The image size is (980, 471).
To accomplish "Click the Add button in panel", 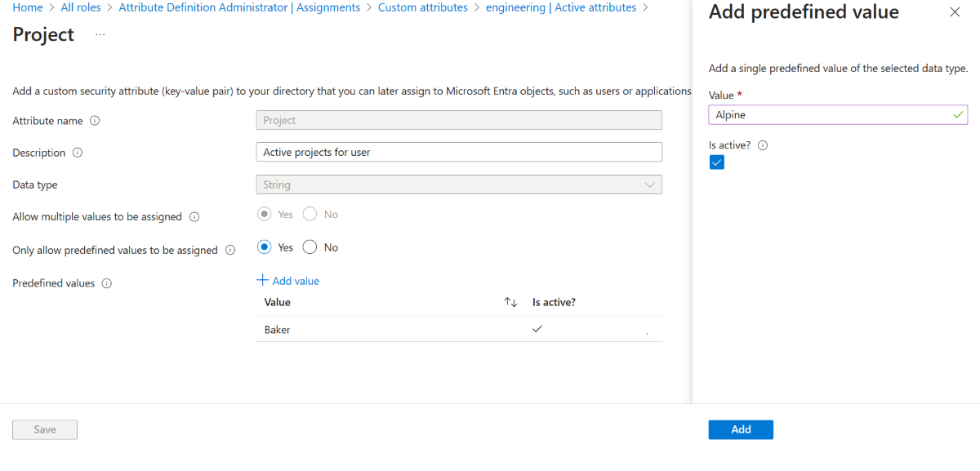I will [740, 429].
